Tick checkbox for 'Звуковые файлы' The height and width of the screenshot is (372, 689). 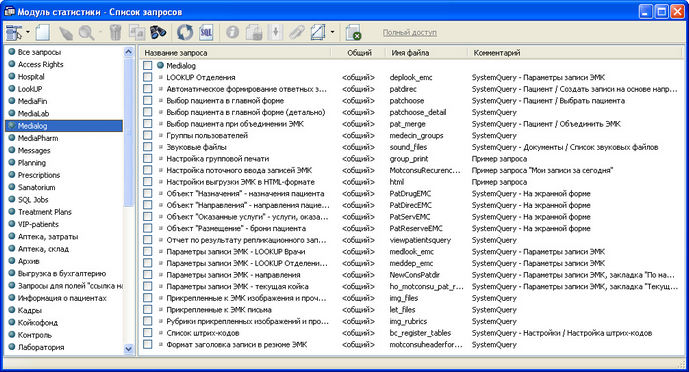148,147
